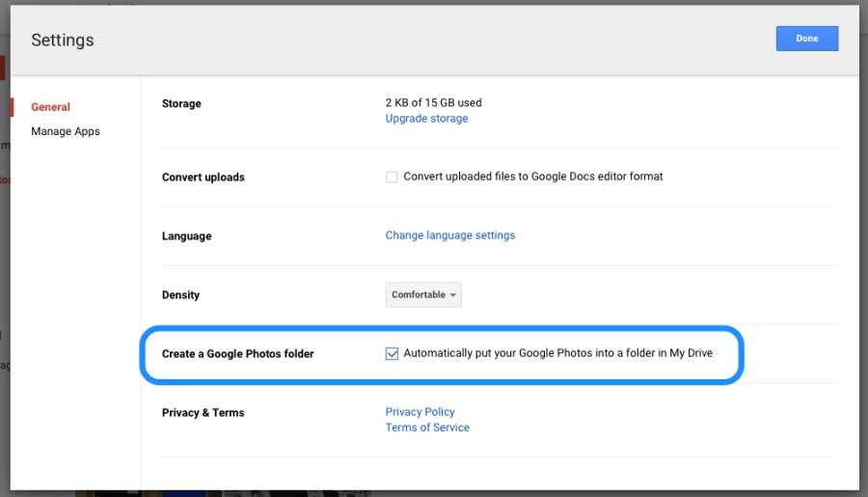The height and width of the screenshot is (497, 868).
Task: Click the 'Language' row heading
Action: click(x=186, y=236)
